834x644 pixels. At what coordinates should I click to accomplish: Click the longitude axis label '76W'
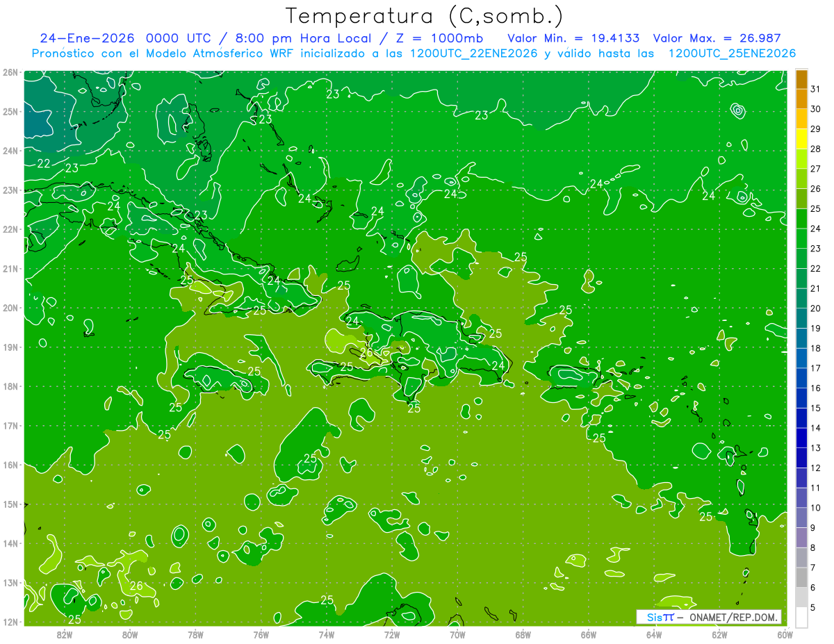pyautogui.click(x=261, y=634)
